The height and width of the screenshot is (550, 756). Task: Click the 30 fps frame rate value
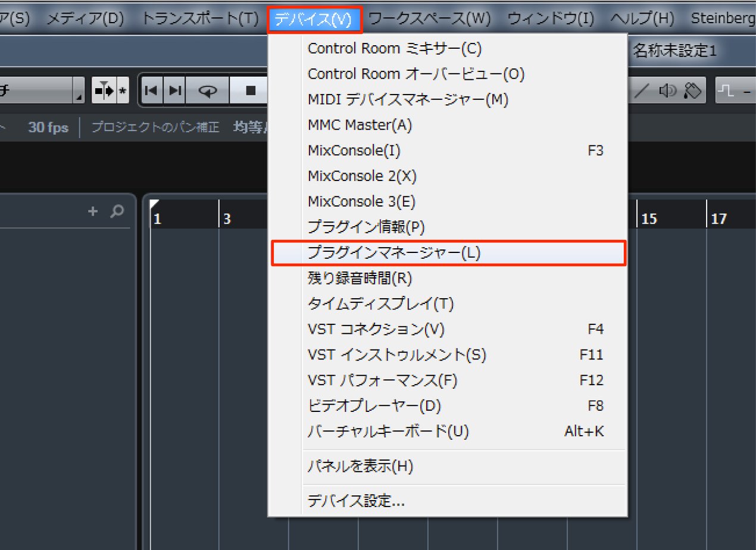(48, 127)
